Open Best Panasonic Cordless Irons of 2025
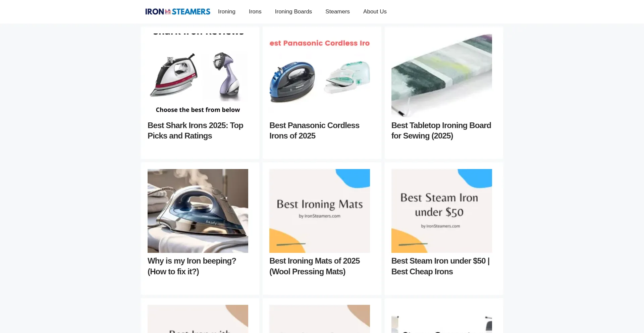 click(314, 130)
